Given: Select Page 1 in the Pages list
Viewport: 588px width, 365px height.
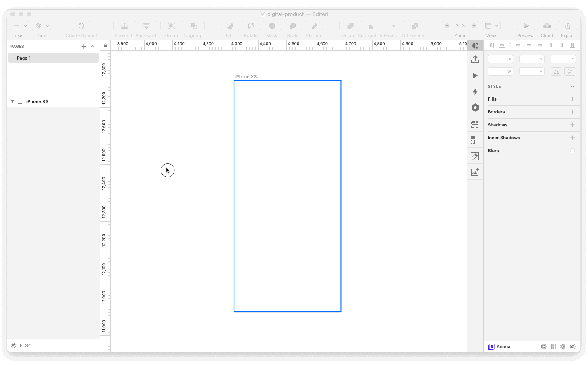Looking at the screenshot, I should (23, 58).
